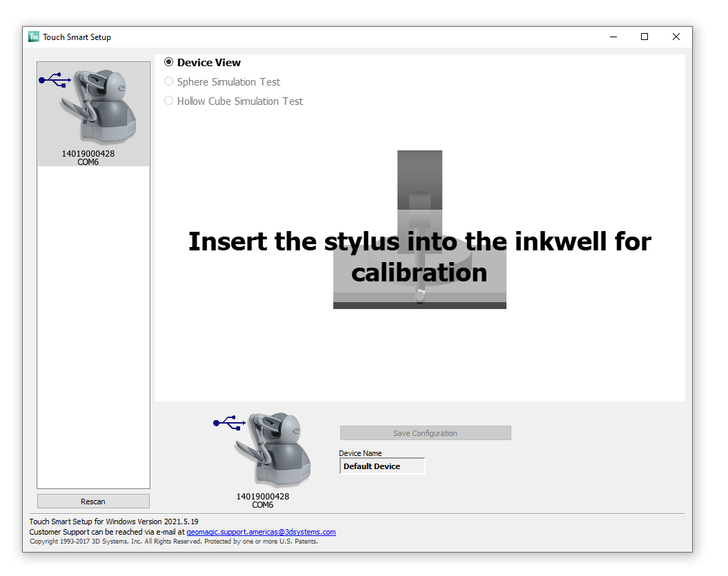Screen dimensions: 728x576
Task: Click the Device Name label
Action: [x=360, y=453]
